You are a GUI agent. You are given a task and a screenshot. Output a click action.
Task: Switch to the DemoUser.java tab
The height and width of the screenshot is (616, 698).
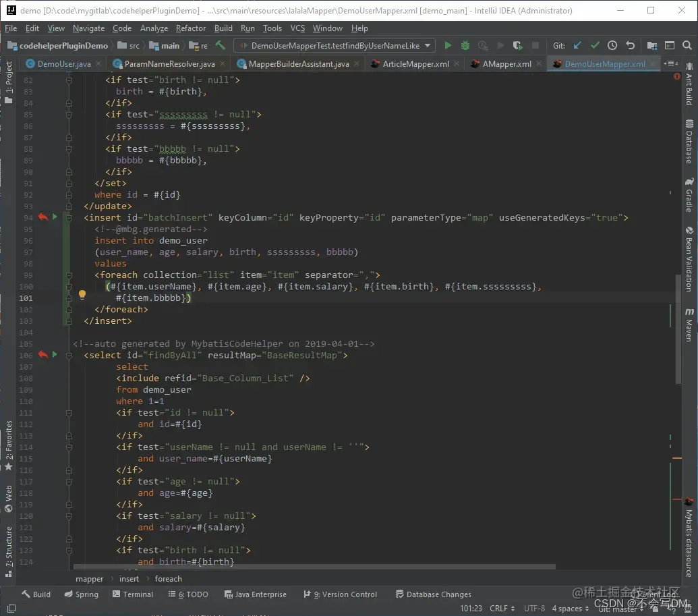[x=64, y=63]
